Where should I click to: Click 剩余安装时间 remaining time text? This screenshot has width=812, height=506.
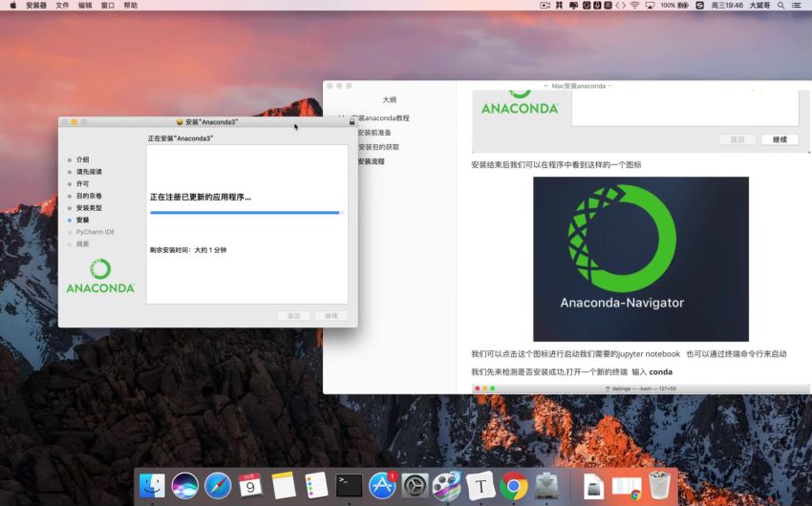(x=188, y=250)
